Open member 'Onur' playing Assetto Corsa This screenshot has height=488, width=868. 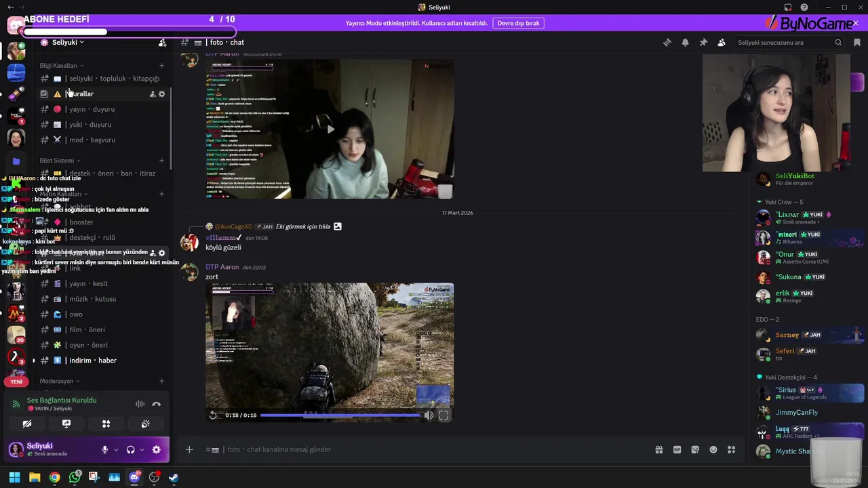810,258
